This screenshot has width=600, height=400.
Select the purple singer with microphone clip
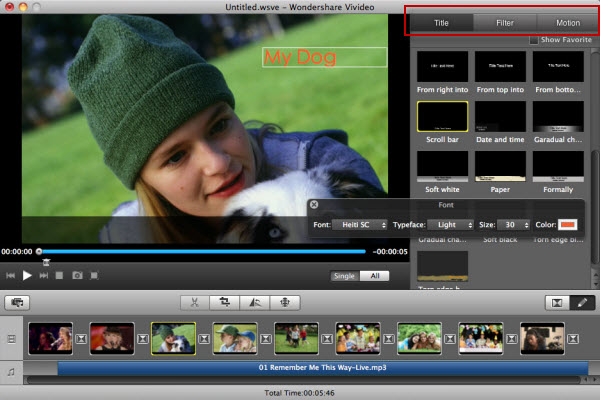51,339
